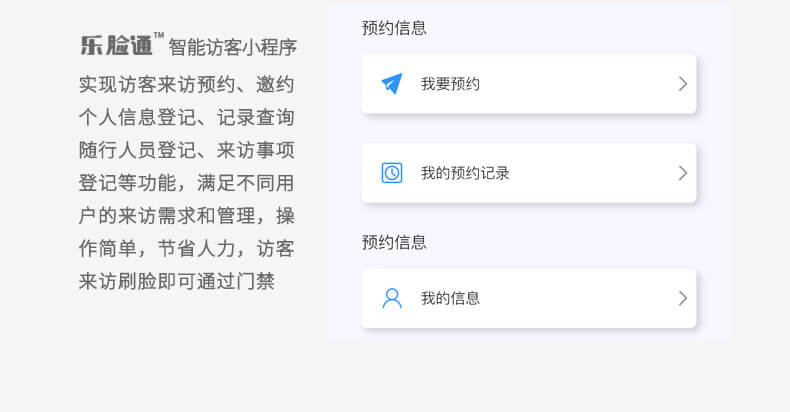Select the 我的信息 entry label

[x=450, y=298]
